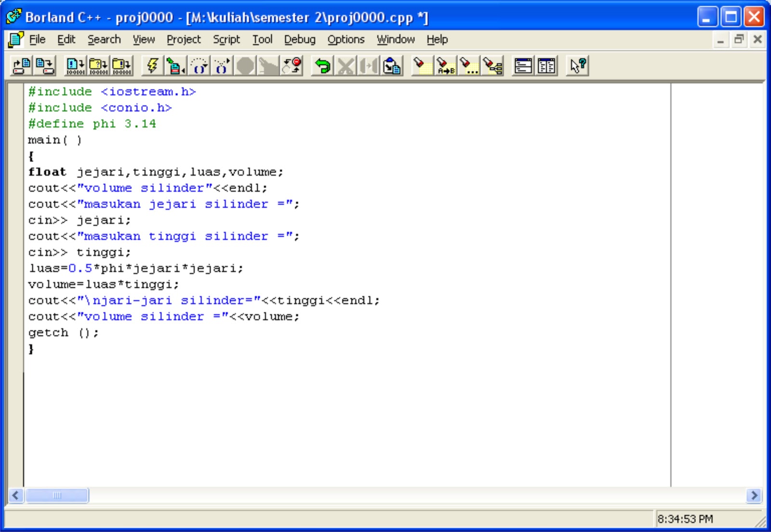Open the View menu
The height and width of the screenshot is (532, 771).
[x=144, y=40]
